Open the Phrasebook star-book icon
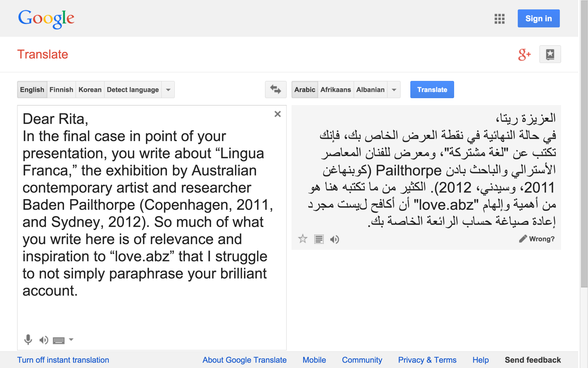Viewport: 588px width, 368px height. (x=550, y=55)
